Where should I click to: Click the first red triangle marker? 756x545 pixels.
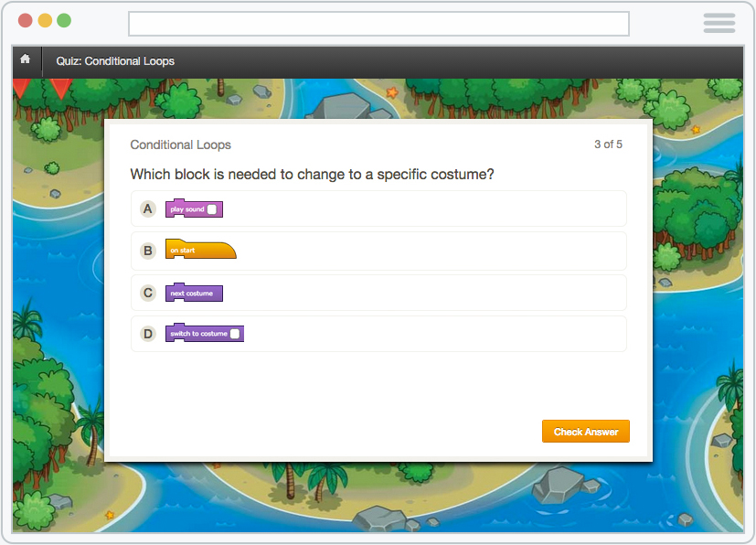coord(20,88)
